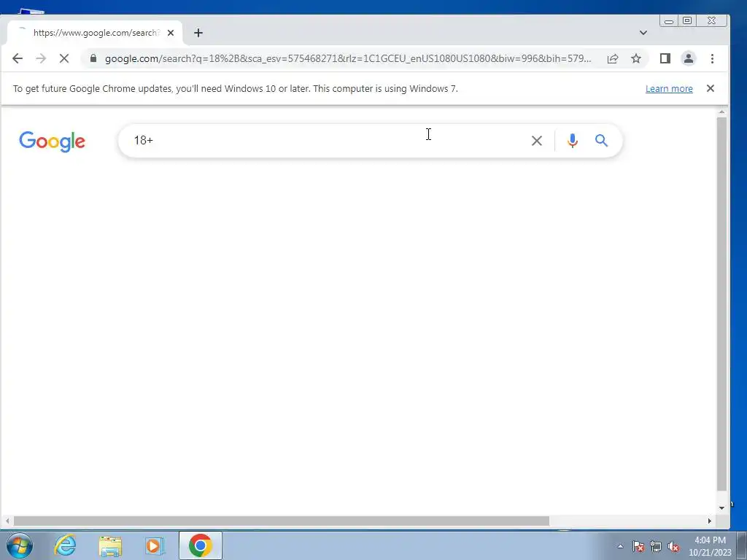Screen dimensions: 747x560
Task: Click the Google logo
Action: pos(52,141)
